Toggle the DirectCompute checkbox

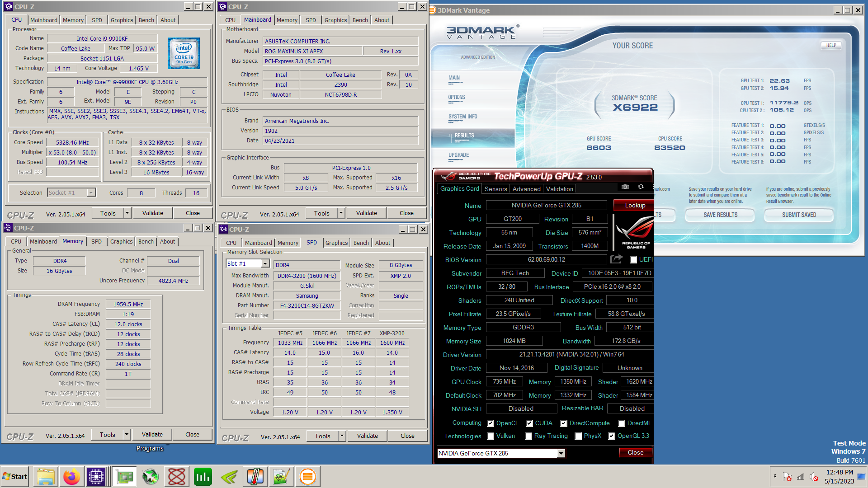564,423
